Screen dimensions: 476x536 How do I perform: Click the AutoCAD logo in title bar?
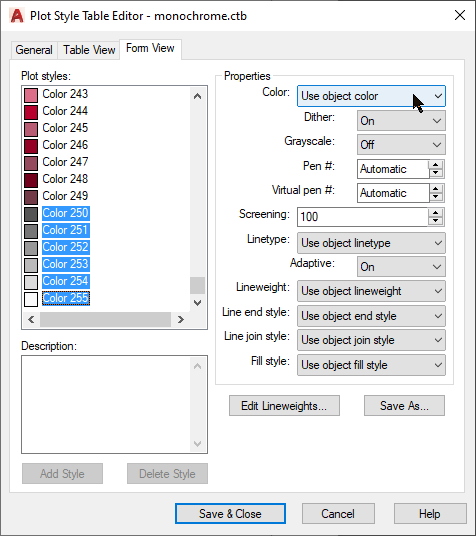(x=17, y=16)
